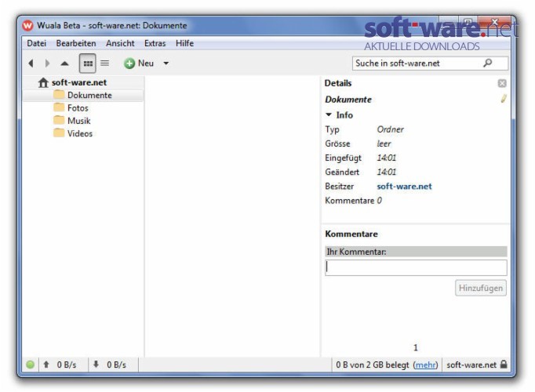Image resolution: width=535 pixels, height=392 pixels.
Task: Navigate up one folder level
Action: 64,64
